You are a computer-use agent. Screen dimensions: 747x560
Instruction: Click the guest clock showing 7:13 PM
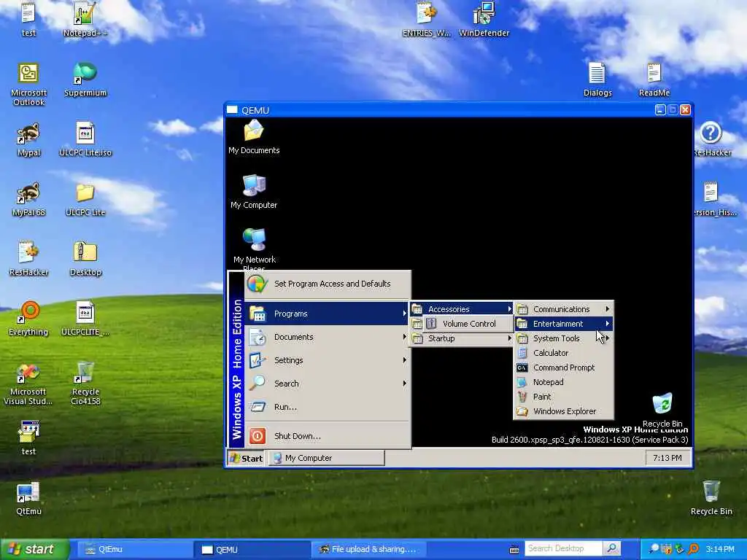667,458
